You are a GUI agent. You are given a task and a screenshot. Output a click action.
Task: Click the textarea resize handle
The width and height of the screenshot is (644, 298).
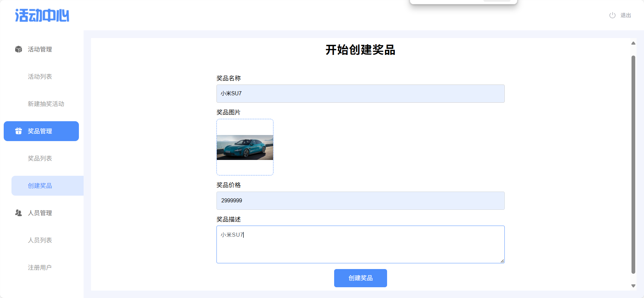pyautogui.click(x=502, y=261)
